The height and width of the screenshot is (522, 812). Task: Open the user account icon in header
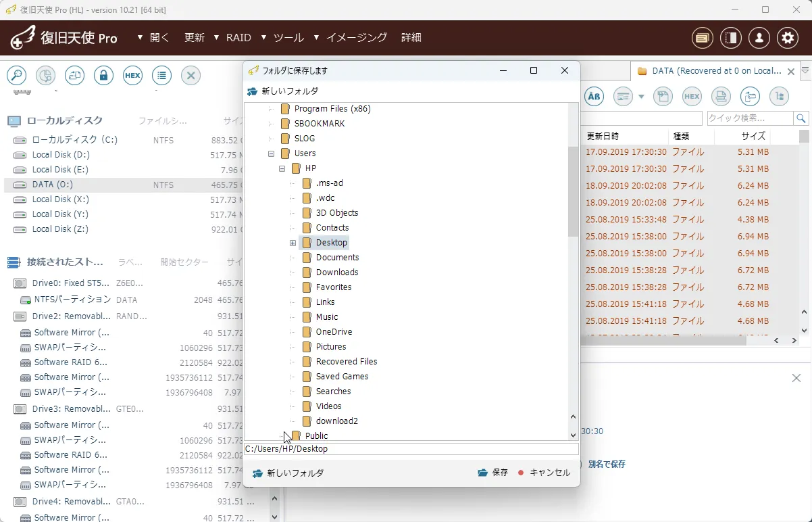(759, 38)
